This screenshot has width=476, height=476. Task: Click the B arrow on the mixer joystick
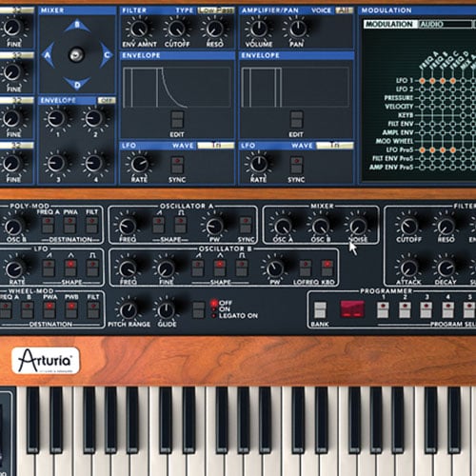coord(77,26)
